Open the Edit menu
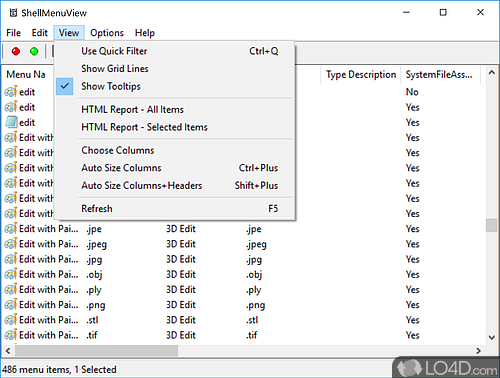Screen dimensions: 500x378 point(40,33)
